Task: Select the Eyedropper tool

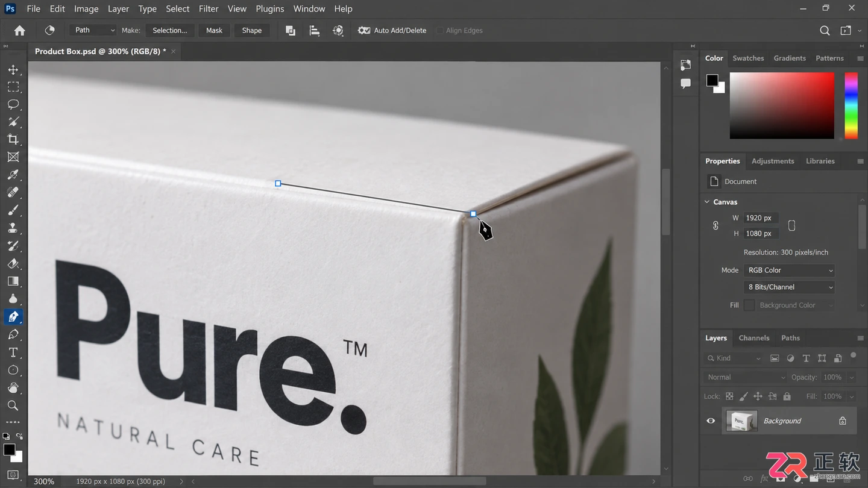Action: pyautogui.click(x=13, y=175)
